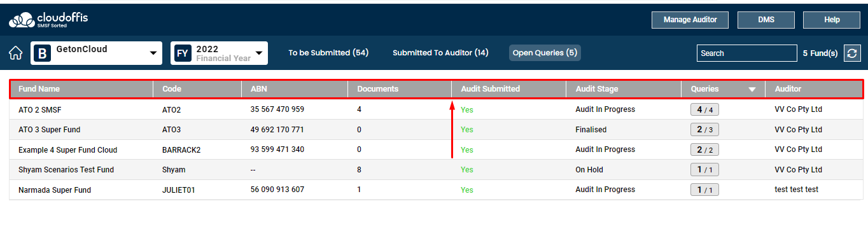Click the code ATO3
Image resolution: width=868 pixels, height=229 pixels.
(172, 130)
